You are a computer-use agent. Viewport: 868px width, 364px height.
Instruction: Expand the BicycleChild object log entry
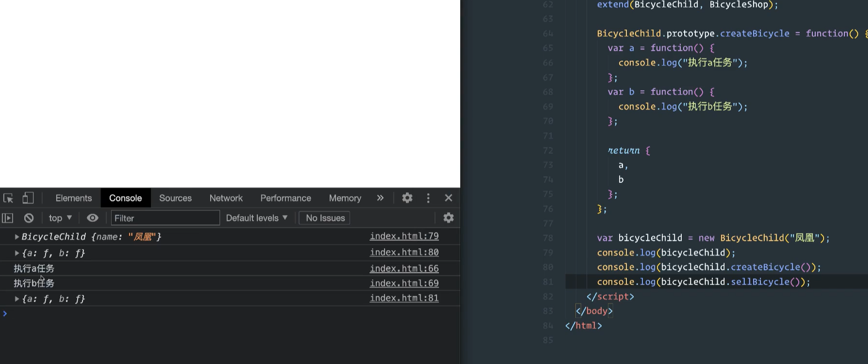[x=17, y=237]
